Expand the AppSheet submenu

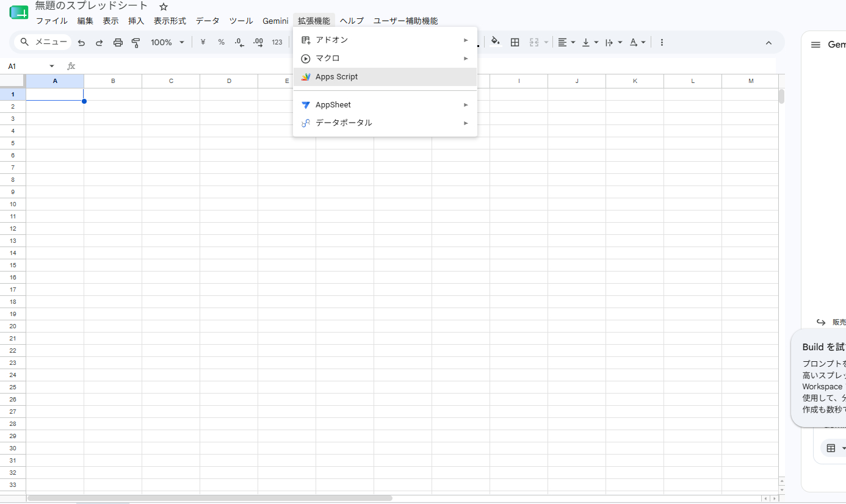(x=385, y=105)
